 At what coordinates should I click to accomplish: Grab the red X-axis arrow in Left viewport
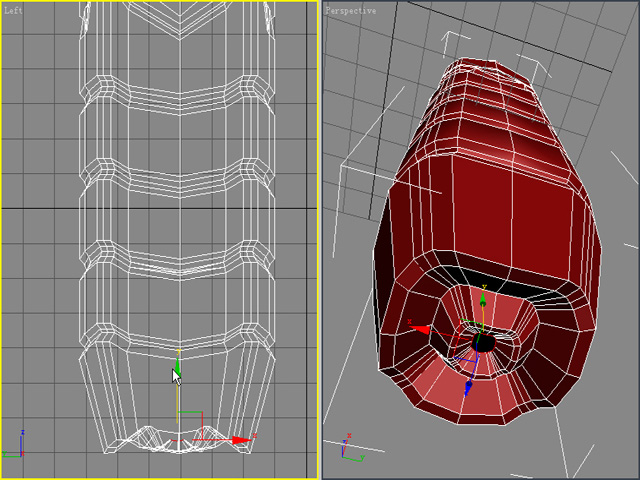241,440
